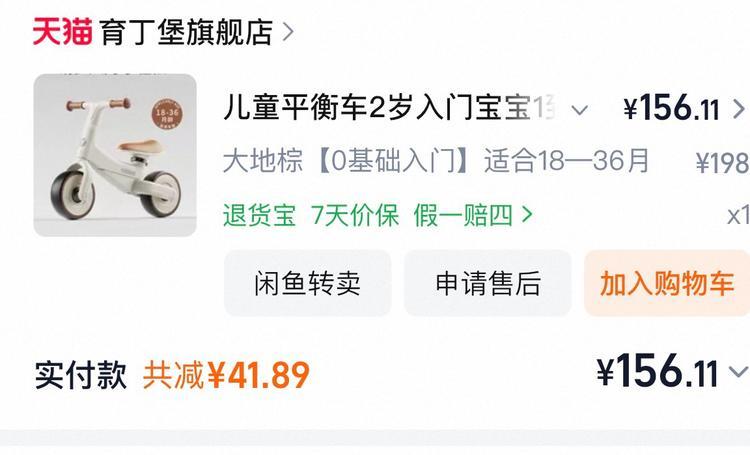Tap the 共减¥41.89 discount summary
750x455 pixels.
[x=226, y=375]
